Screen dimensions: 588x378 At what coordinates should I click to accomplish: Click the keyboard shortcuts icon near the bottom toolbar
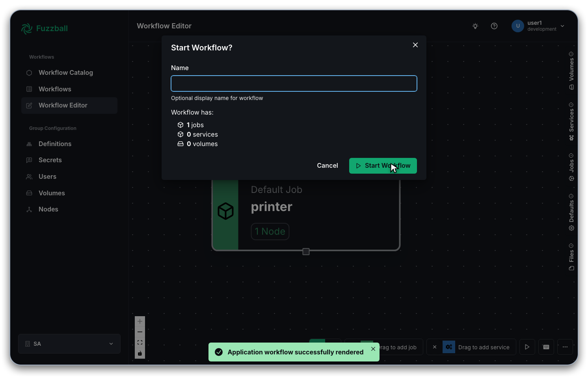(546, 347)
